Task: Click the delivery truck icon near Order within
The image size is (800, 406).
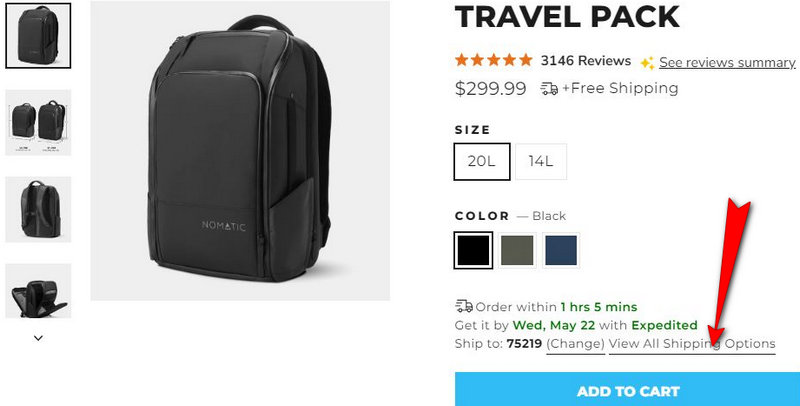Action: pyautogui.click(x=464, y=306)
